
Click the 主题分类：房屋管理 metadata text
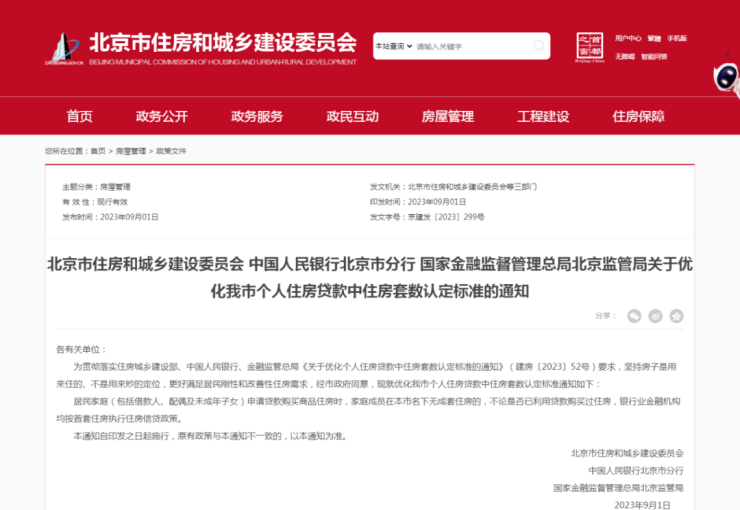tap(96, 187)
